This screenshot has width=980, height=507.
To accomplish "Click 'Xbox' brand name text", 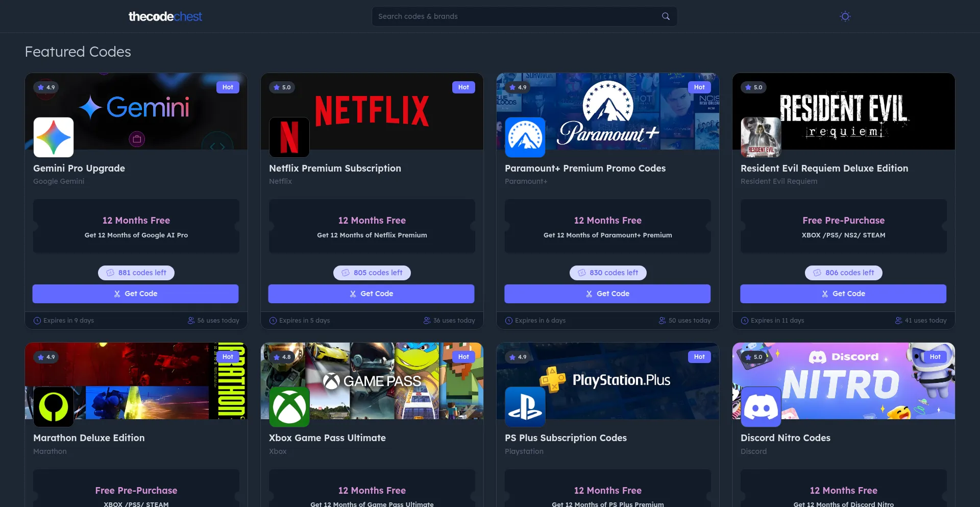I will tap(278, 451).
